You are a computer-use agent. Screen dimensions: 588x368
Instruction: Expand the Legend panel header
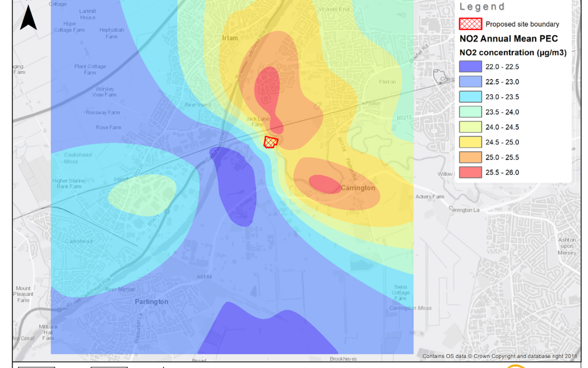(x=482, y=7)
